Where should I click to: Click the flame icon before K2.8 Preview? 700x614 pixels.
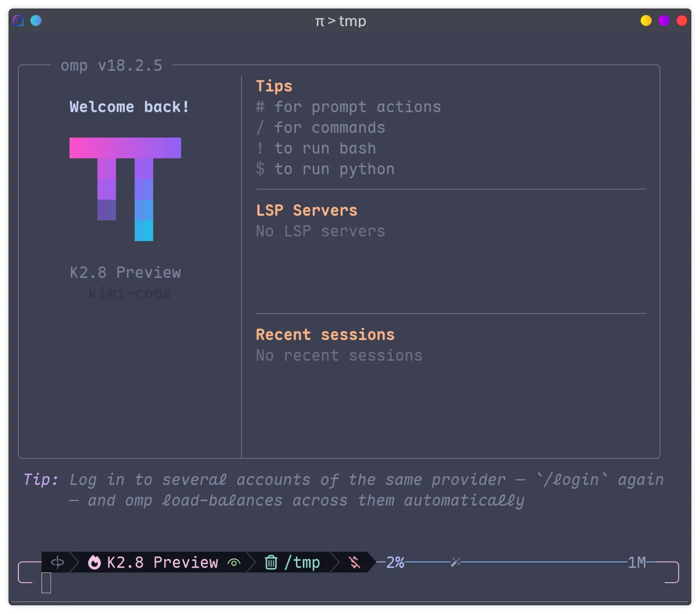(x=94, y=562)
